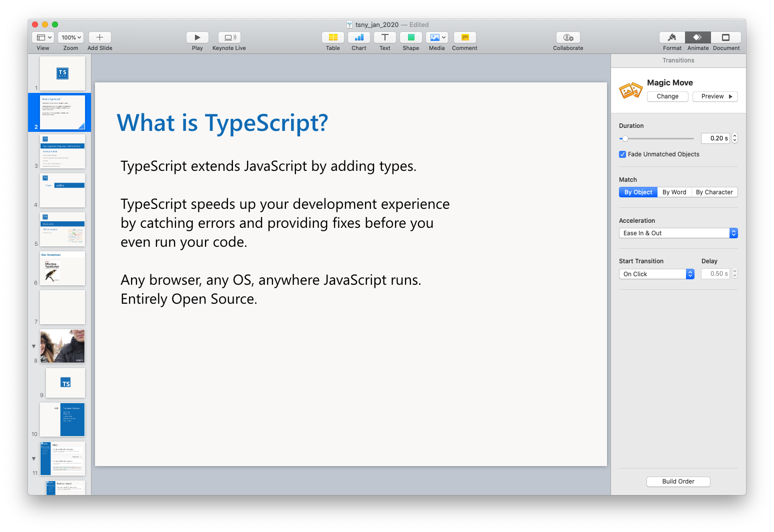Add a Comment
774x532 pixels.
click(465, 37)
